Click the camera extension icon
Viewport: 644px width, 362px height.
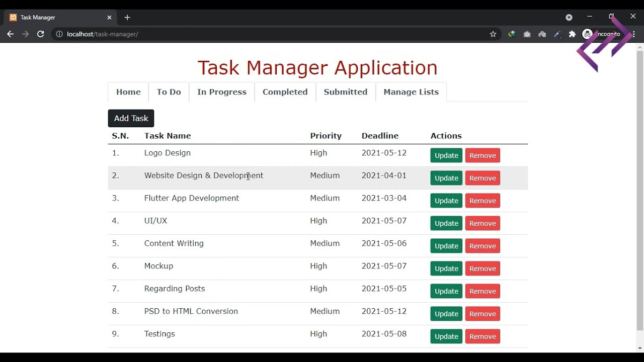[x=527, y=34]
